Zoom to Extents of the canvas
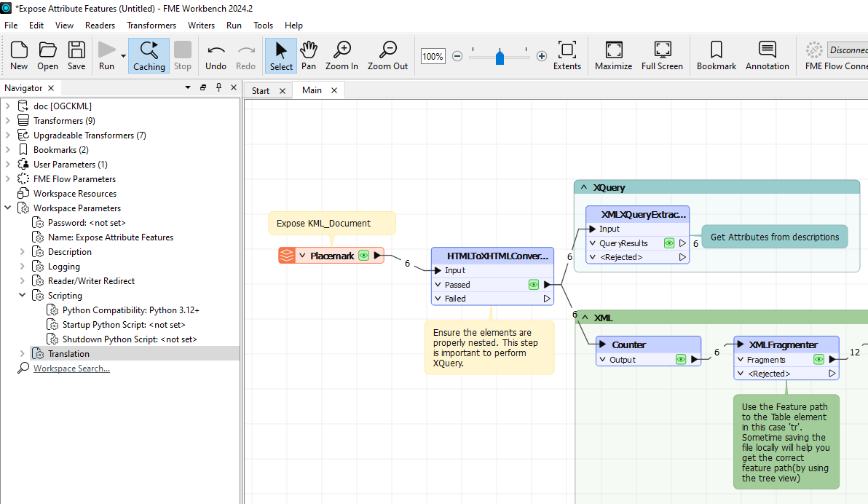 567,55
